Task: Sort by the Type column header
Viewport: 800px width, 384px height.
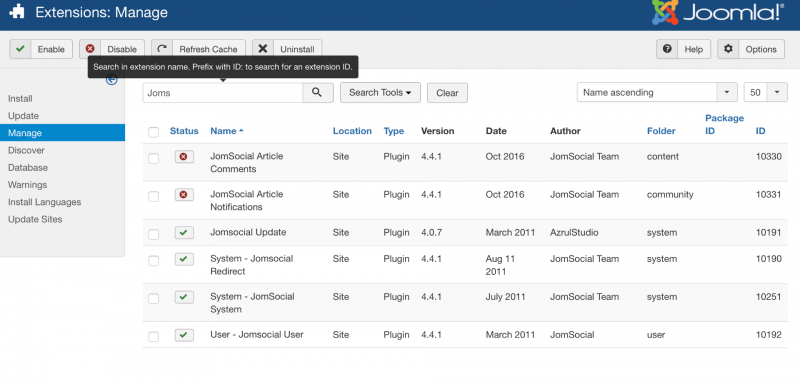Action: [x=394, y=131]
